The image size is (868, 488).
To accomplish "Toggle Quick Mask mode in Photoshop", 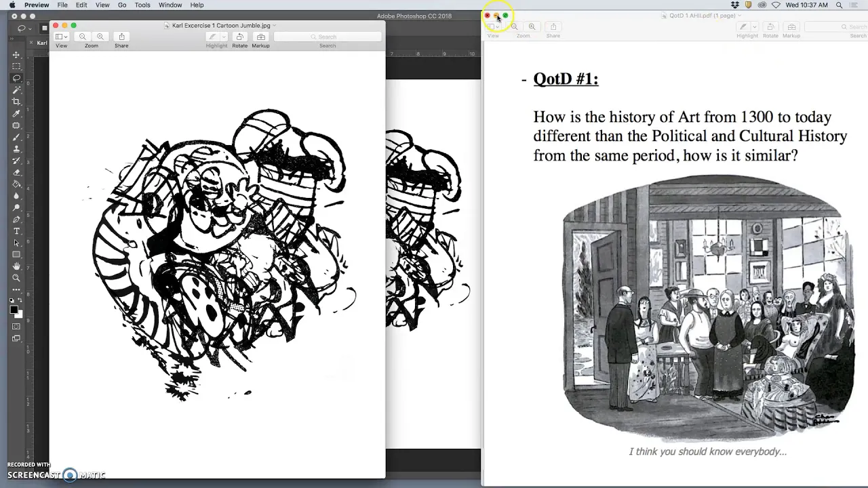I will (x=16, y=327).
